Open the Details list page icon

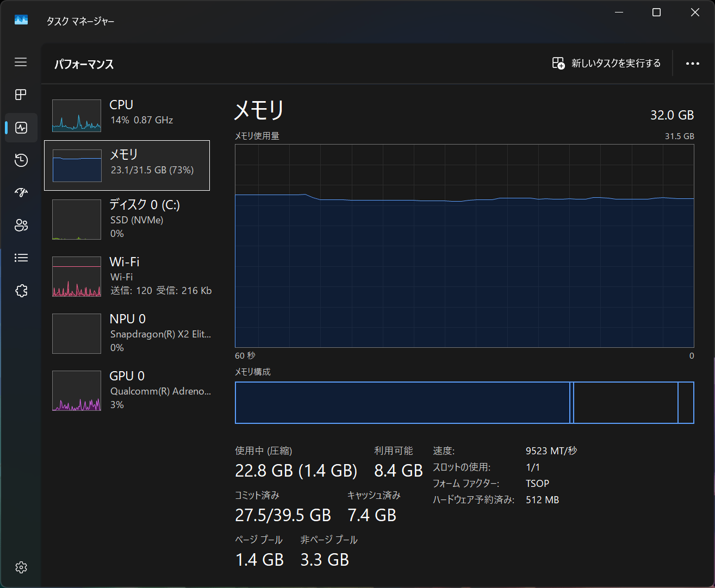pyautogui.click(x=21, y=258)
